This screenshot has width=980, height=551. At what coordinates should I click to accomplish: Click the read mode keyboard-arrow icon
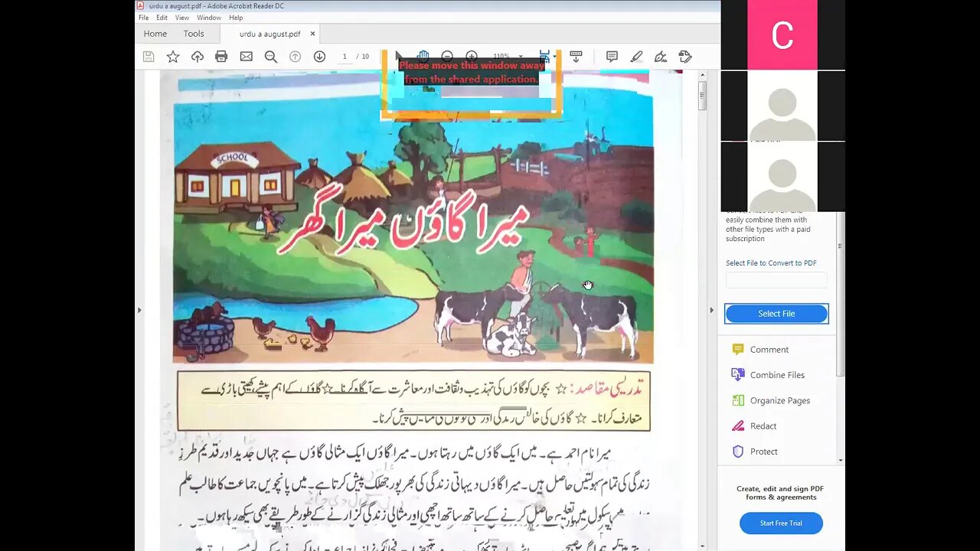tap(577, 57)
